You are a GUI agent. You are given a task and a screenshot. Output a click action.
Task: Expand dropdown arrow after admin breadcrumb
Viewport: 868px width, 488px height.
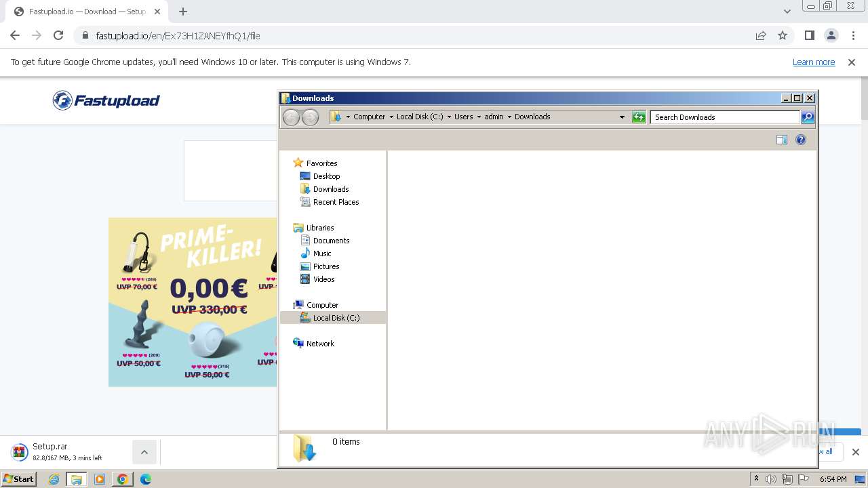[x=509, y=117]
